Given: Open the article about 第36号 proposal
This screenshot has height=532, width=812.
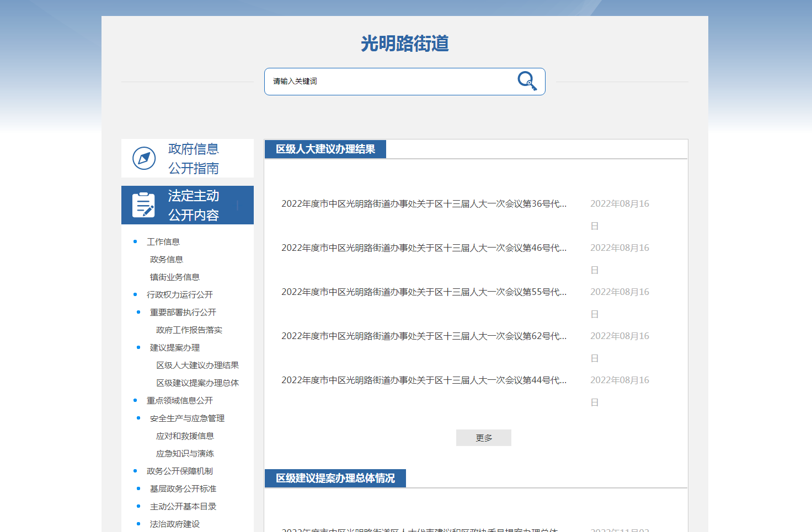Looking at the screenshot, I should [423, 204].
